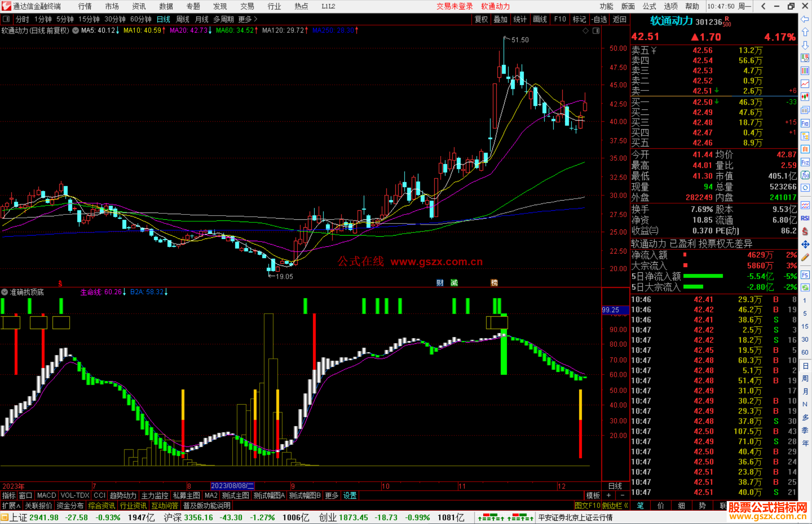Open the 行情 menu

(x=85, y=6)
